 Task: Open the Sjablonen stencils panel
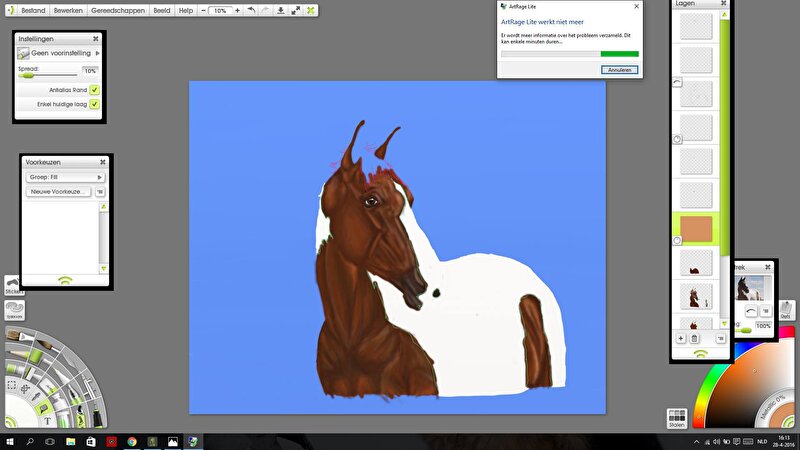(x=13, y=310)
